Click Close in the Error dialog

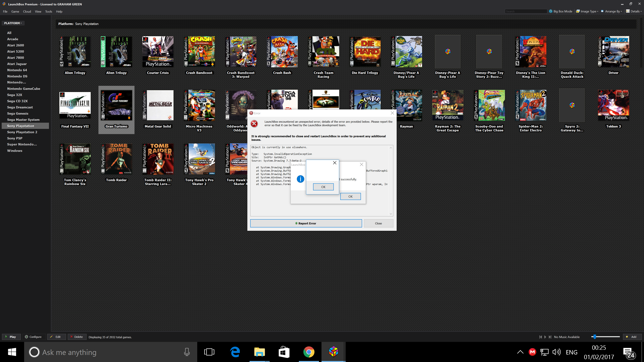tap(379, 223)
